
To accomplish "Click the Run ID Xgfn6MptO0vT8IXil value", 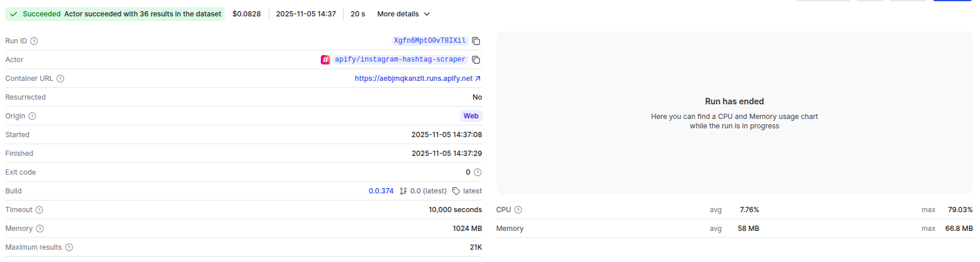I will pos(430,41).
